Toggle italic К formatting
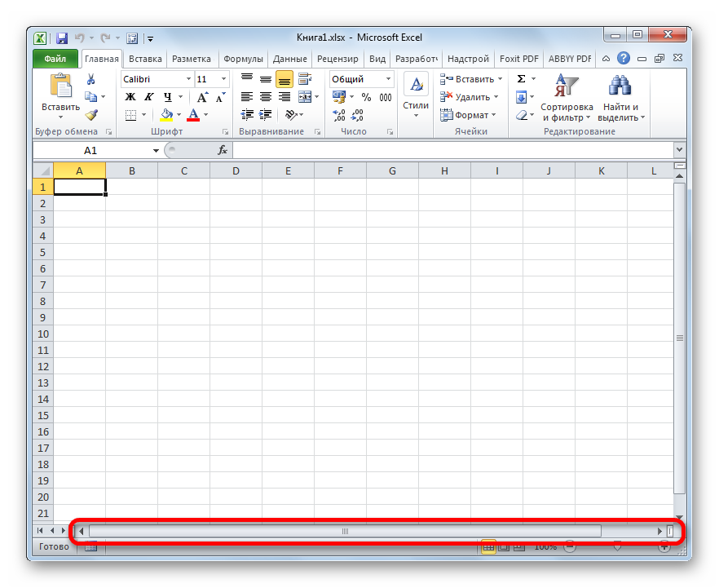The width and height of the screenshot is (719, 588). point(149,97)
